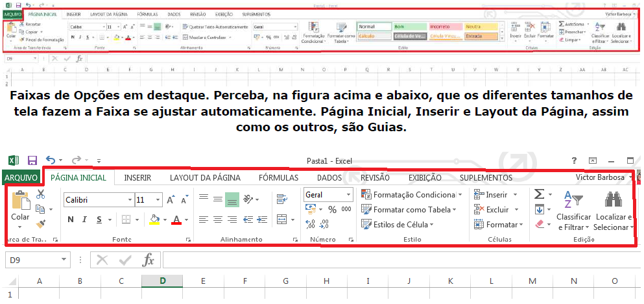
Task: Insert function fx beside lower formula bar
Action: [x=149, y=260]
